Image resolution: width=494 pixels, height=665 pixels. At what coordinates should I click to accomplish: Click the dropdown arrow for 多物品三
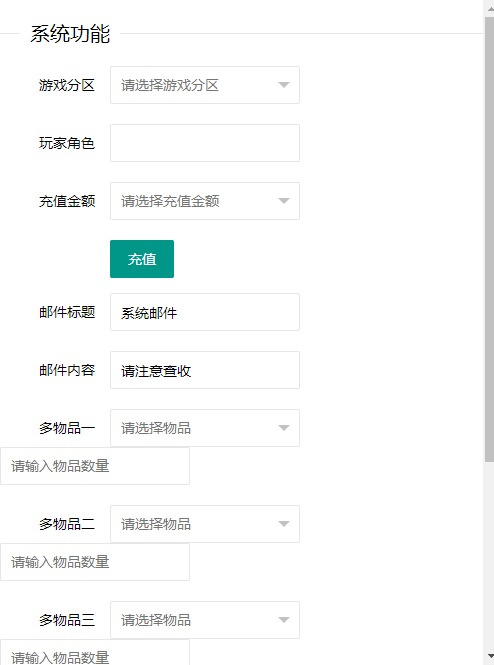[284, 620]
